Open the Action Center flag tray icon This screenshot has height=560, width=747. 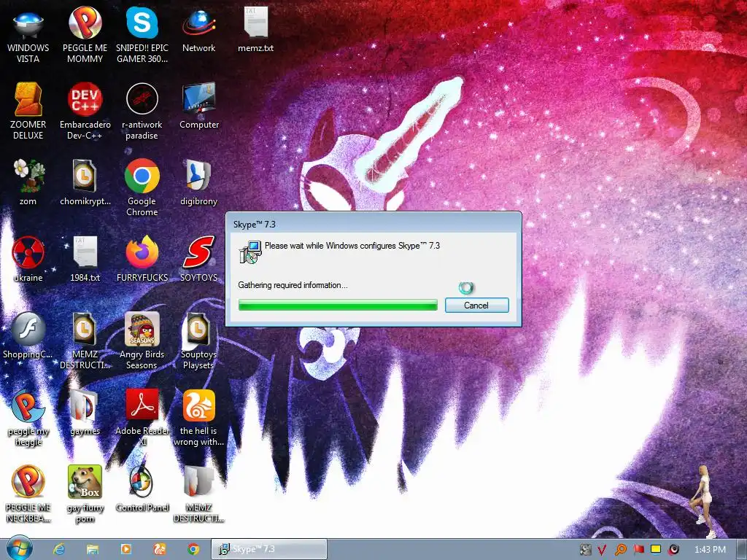(638, 550)
